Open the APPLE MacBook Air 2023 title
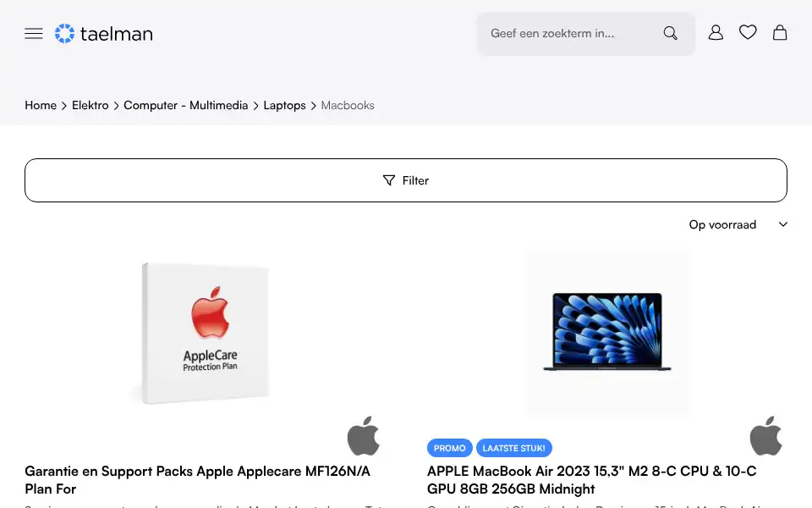812x508 pixels. pyautogui.click(x=591, y=480)
